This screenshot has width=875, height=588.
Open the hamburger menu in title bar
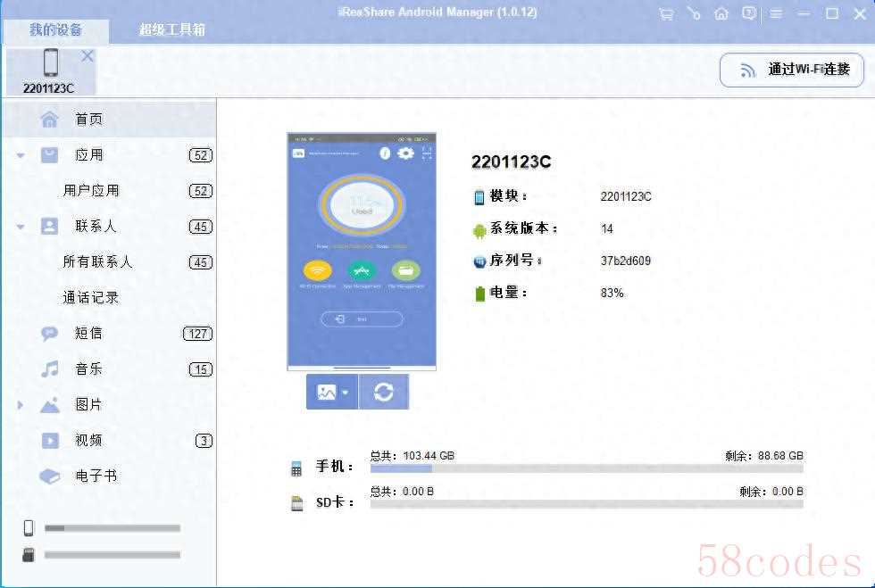(x=776, y=14)
